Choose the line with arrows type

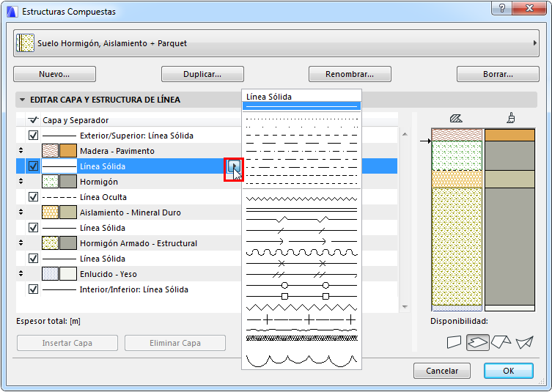(x=301, y=241)
